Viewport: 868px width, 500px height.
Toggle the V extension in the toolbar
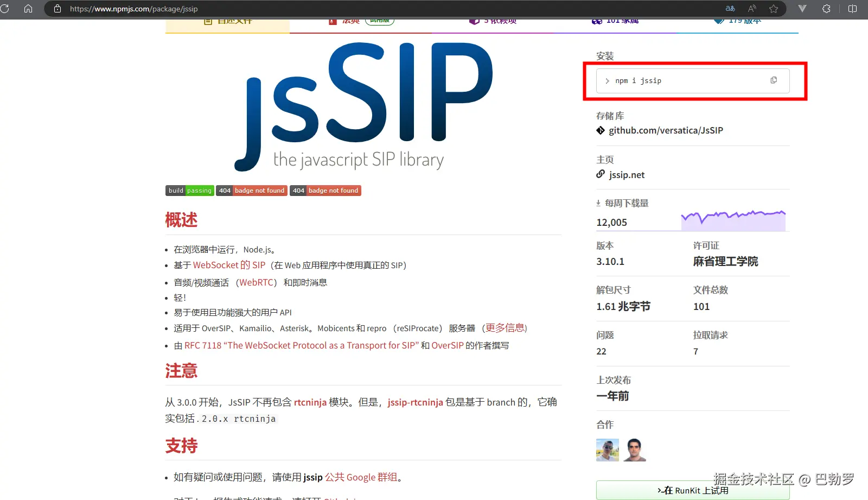801,8
